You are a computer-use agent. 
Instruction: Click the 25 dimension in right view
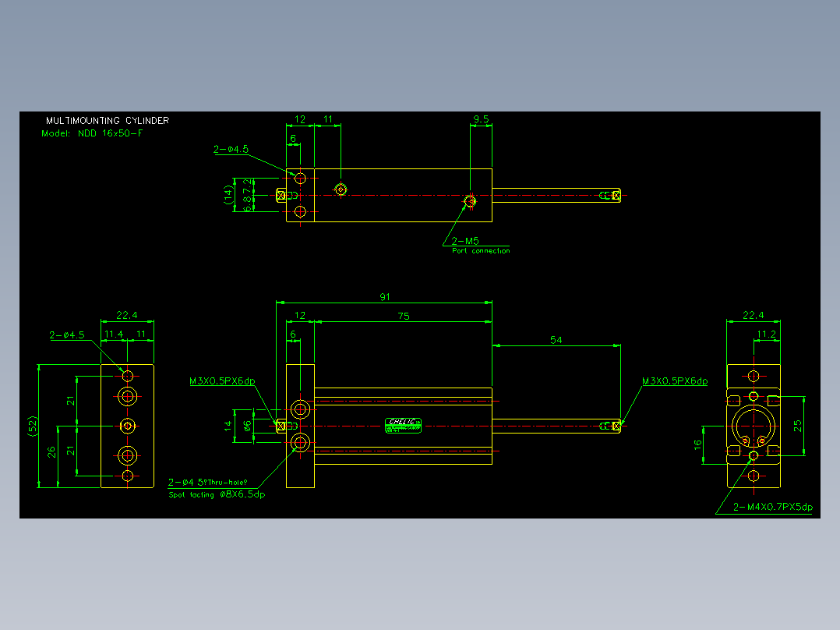[x=798, y=426]
